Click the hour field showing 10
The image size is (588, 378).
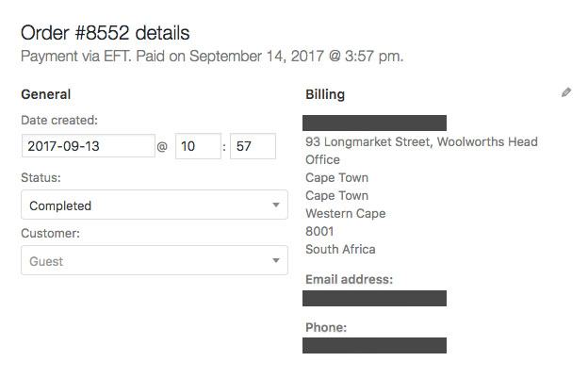pyautogui.click(x=198, y=146)
